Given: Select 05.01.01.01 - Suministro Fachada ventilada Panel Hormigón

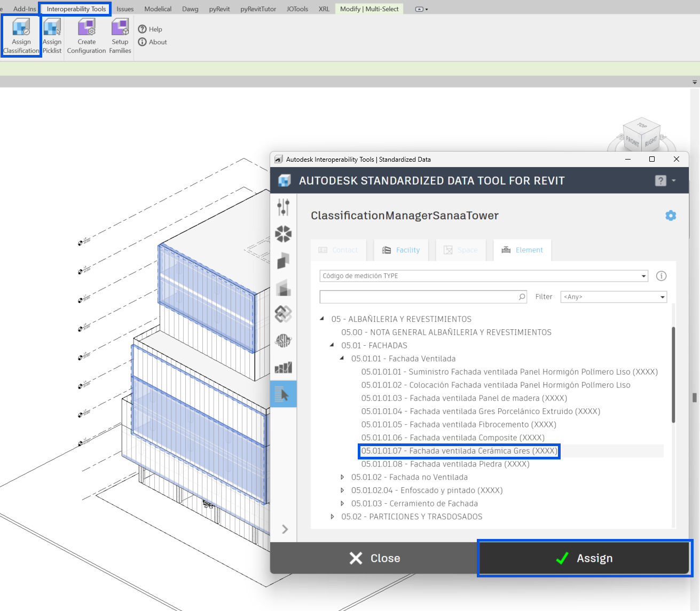Looking at the screenshot, I should [x=509, y=371].
